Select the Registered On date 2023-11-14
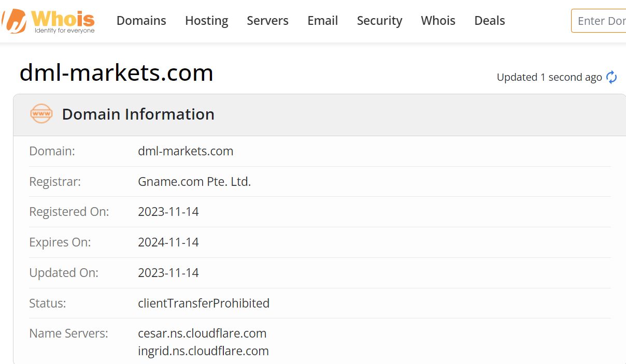 tap(168, 212)
